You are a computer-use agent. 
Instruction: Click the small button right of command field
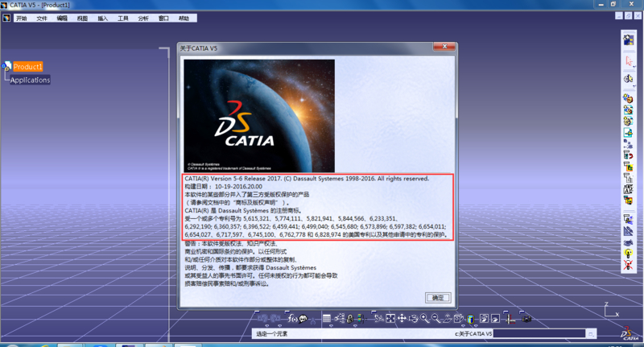pyautogui.click(x=591, y=333)
